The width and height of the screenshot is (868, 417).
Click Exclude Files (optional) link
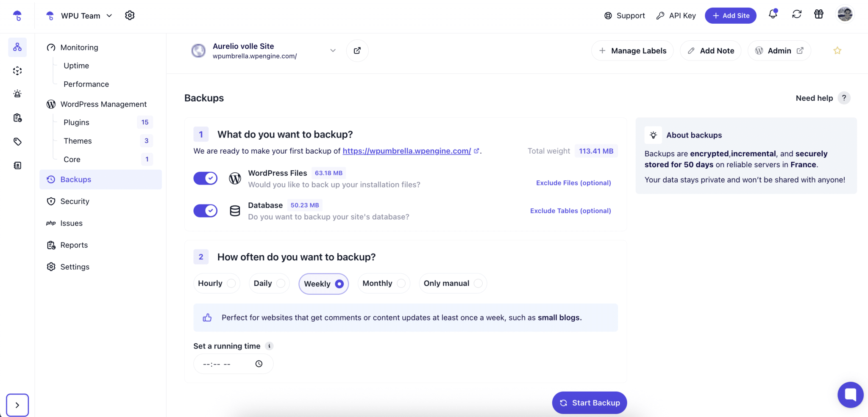click(573, 183)
